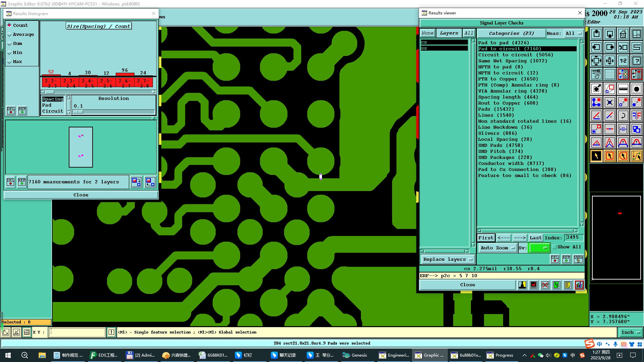The width and height of the screenshot is (644, 362).
Task: Click the UNDO icon in Results viewer
Action: point(578,259)
